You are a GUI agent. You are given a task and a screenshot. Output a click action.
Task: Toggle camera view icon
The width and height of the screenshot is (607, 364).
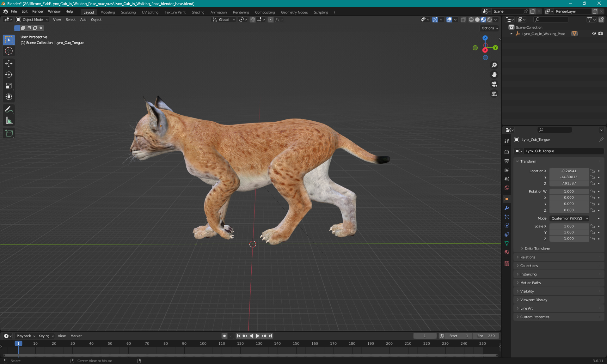(494, 84)
